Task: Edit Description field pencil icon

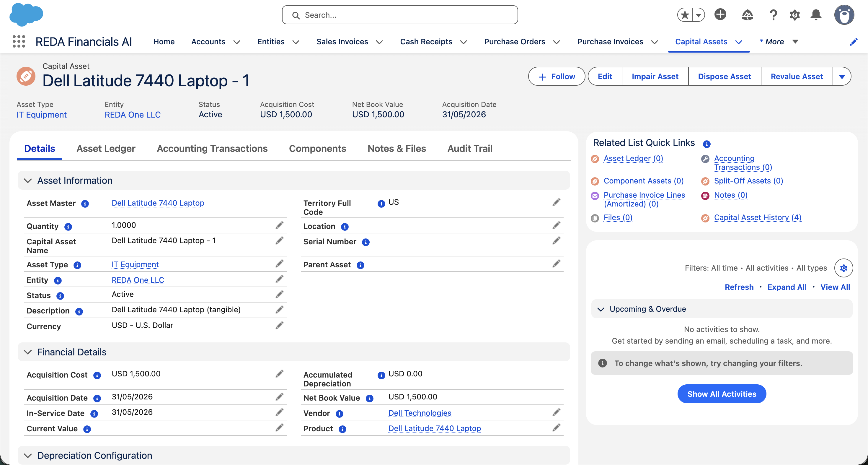Action: coord(279,310)
